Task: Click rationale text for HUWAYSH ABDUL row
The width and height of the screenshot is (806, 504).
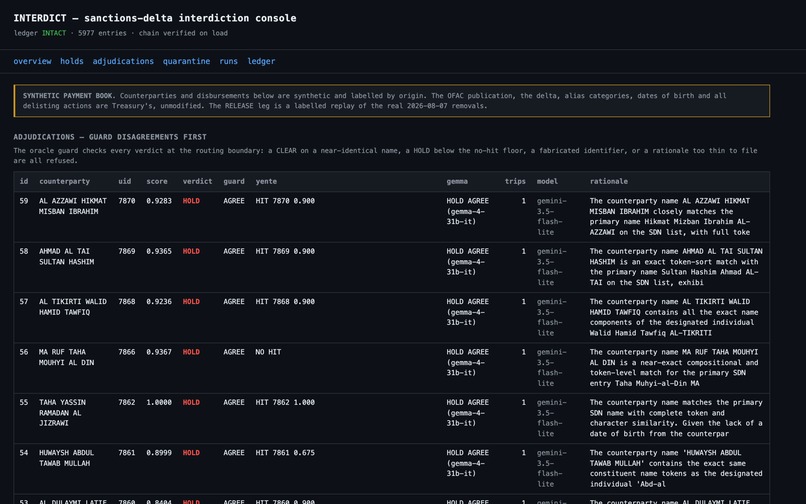Action: (676, 469)
